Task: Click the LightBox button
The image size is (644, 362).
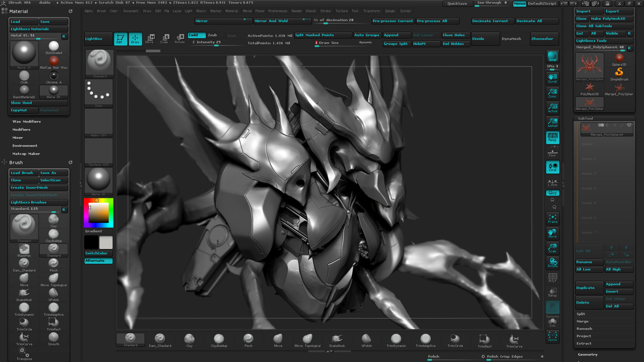Action: [x=98, y=39]
